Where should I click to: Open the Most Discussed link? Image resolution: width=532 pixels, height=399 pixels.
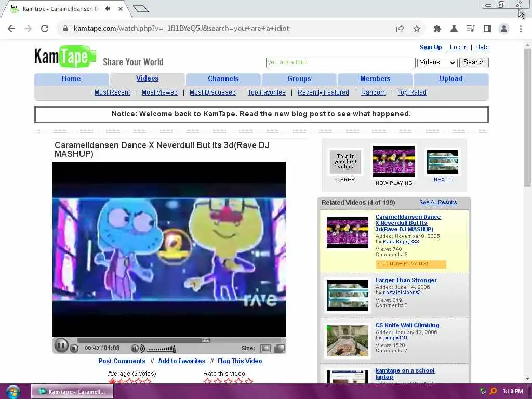[x=212, y=92]
